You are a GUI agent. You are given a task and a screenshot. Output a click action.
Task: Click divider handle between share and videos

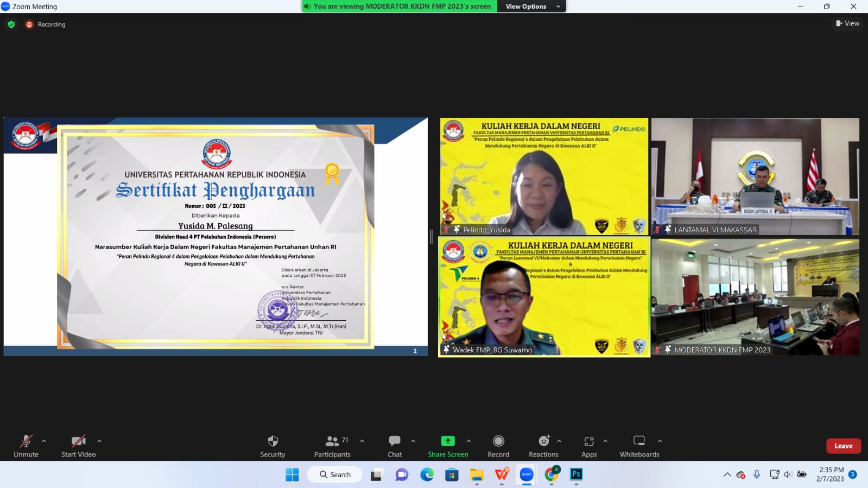[431, 237]
